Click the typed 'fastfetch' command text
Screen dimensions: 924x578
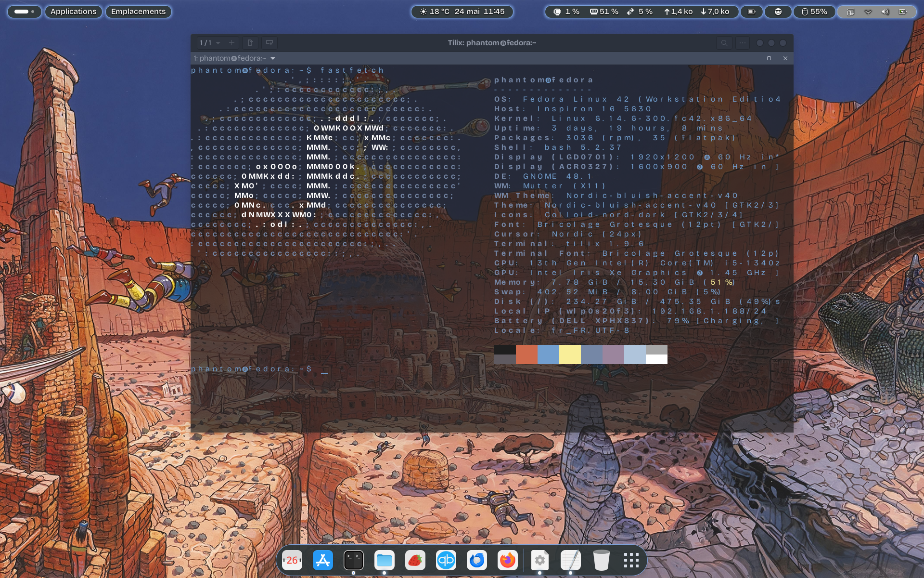pos(352,70)
